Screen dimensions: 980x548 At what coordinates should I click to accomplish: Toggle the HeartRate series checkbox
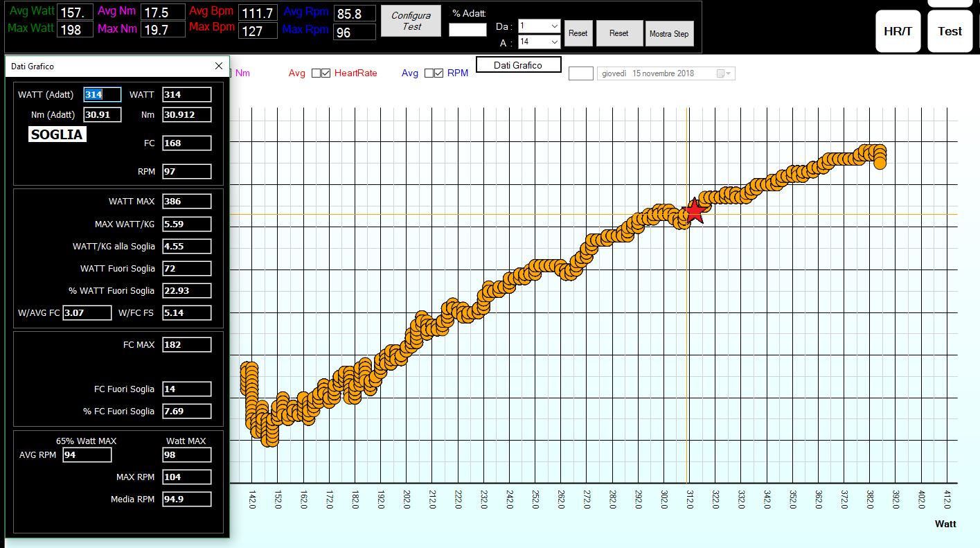(x=327, y=73)
